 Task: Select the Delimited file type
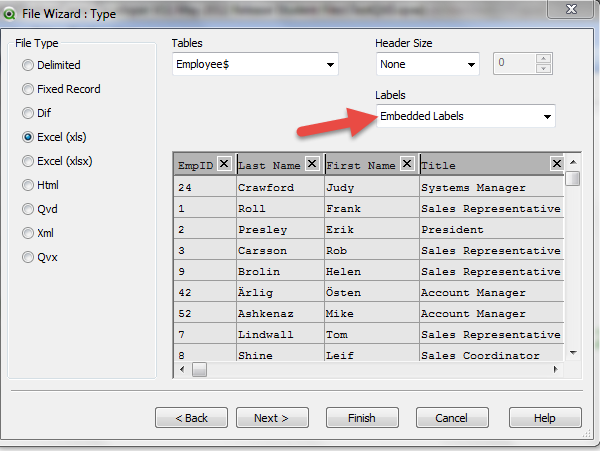51,65
